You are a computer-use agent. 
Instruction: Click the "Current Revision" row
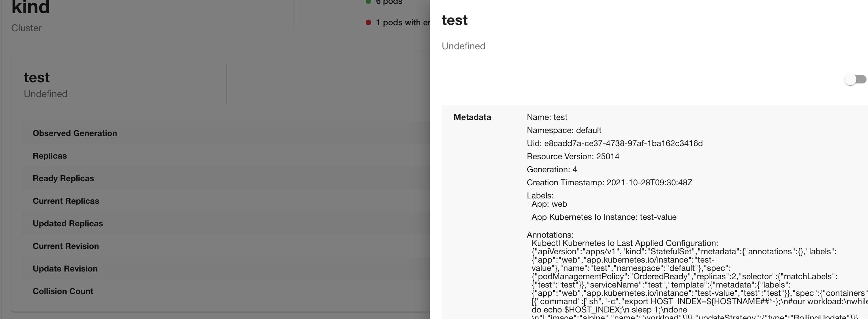point(65,246)
